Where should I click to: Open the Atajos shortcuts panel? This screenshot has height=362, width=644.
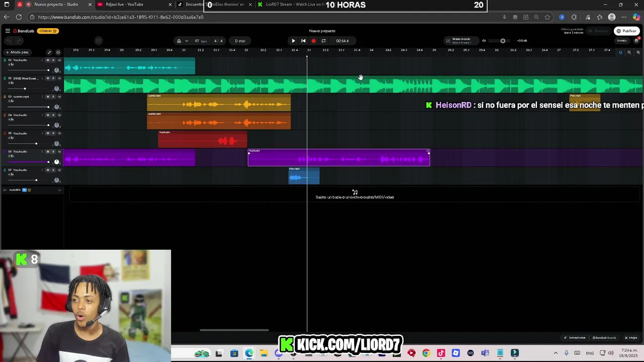pos(631,338)
